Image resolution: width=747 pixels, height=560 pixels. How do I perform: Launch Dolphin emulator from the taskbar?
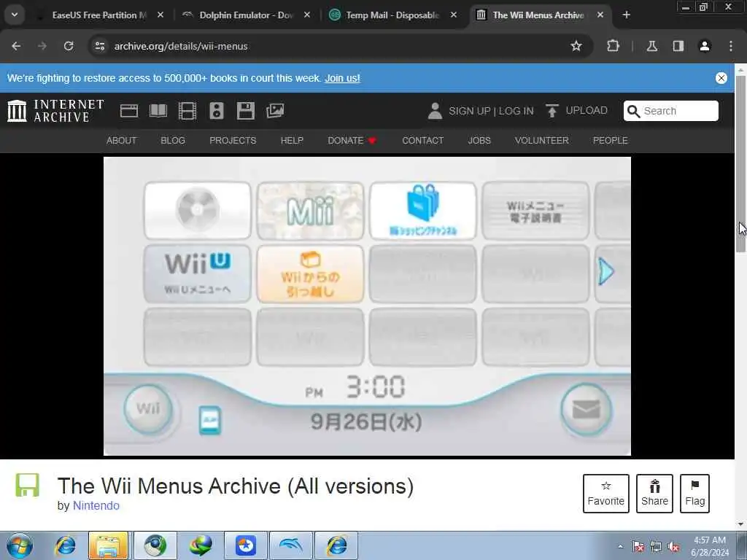(x=291, y=545)
